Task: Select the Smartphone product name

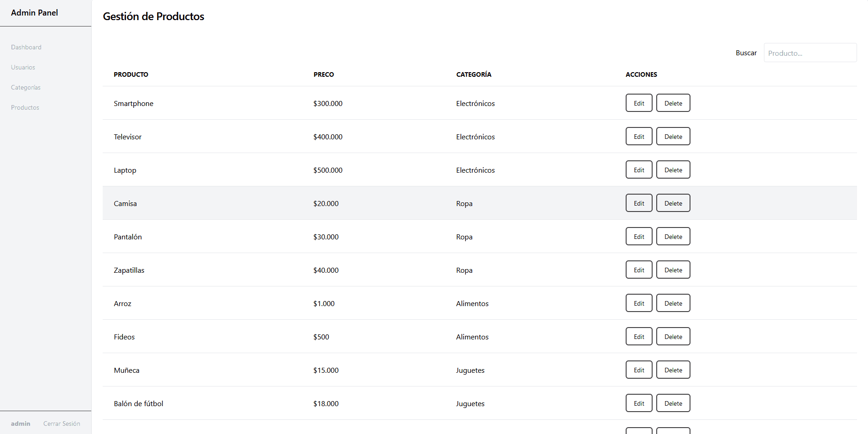Action: click(134, 104)
